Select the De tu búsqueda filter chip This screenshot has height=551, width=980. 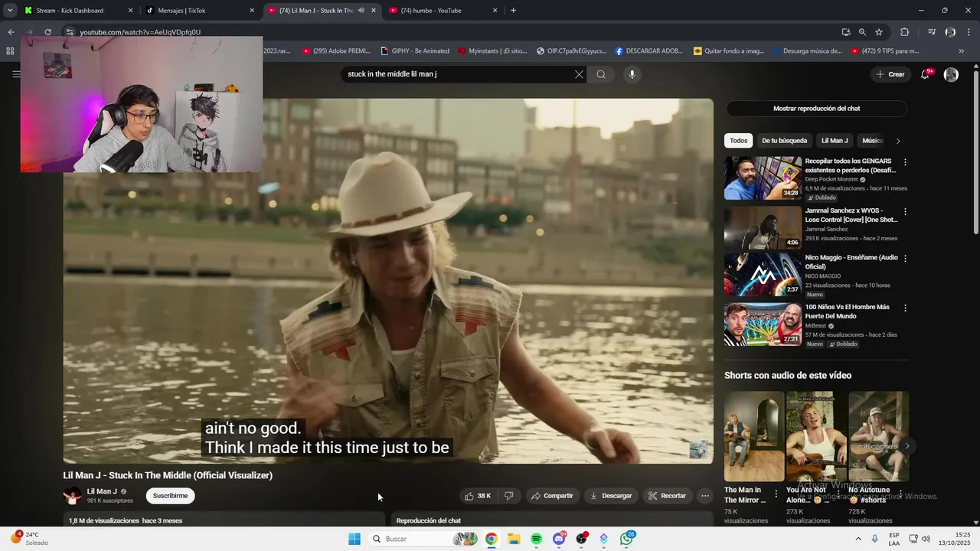click(x=784, y=141)
